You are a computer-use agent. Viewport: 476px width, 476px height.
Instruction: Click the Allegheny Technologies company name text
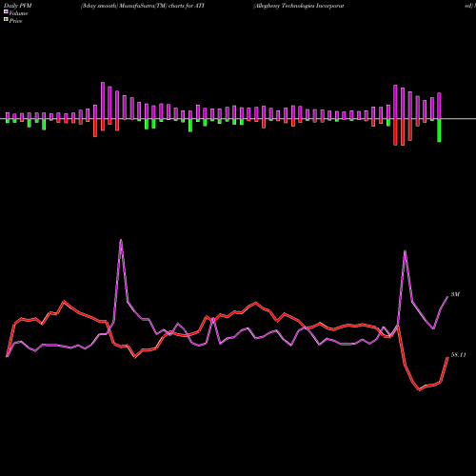[x=299, y=6]
